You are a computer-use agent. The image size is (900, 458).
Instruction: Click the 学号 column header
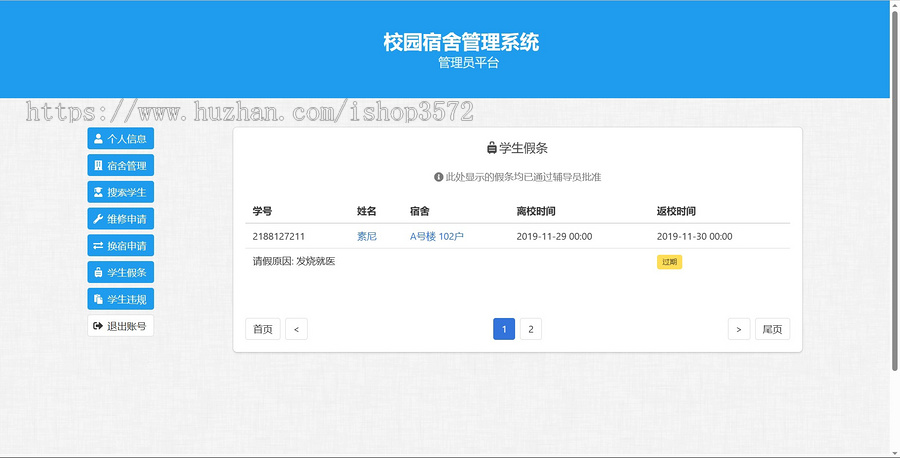[x=262, y=211]
